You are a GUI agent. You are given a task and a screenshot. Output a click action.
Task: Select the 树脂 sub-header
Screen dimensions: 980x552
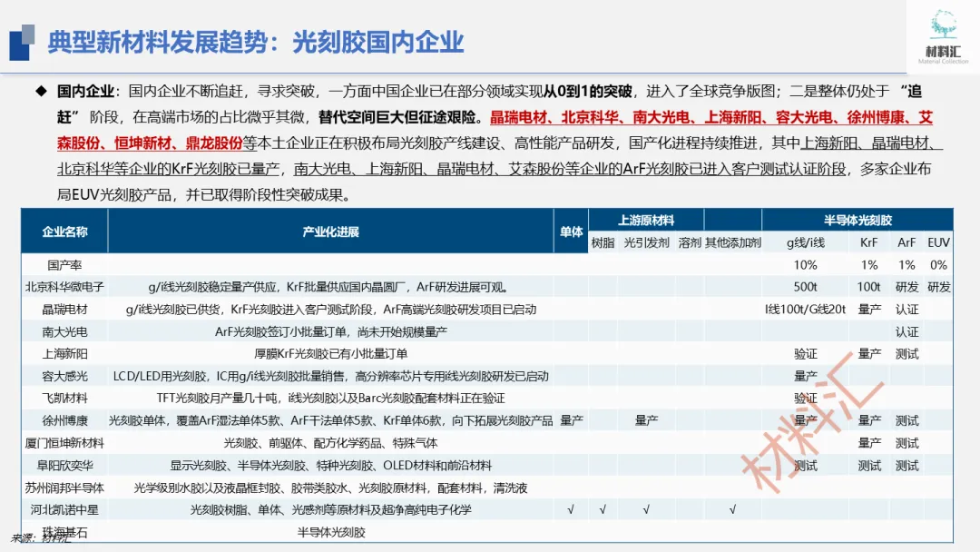click(x=603, y=242)
